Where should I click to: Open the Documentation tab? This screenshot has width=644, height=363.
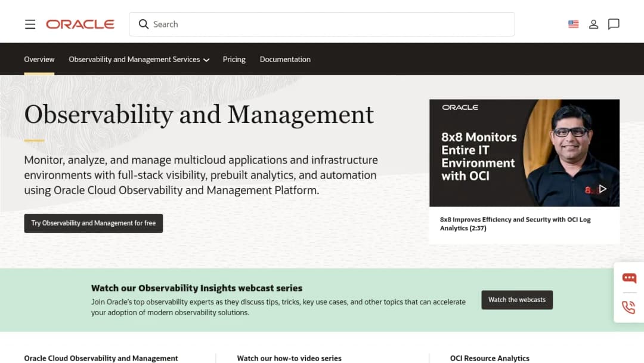coord(285,60)
